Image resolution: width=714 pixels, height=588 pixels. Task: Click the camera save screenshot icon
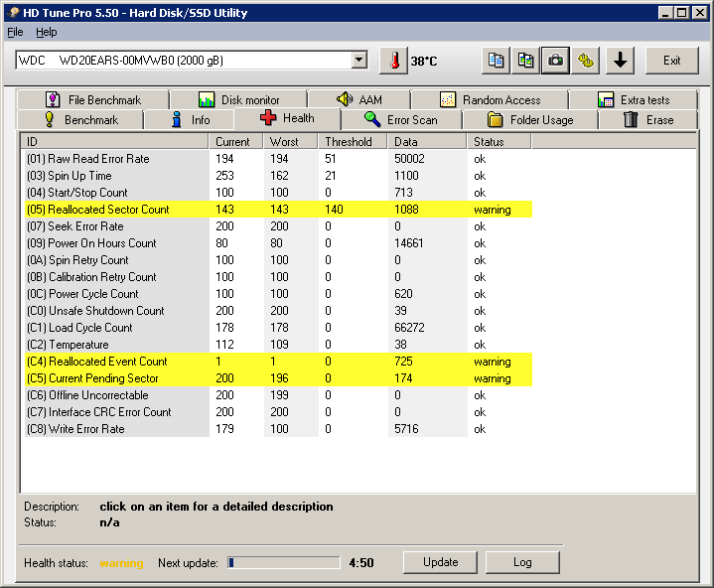(555, 61)
